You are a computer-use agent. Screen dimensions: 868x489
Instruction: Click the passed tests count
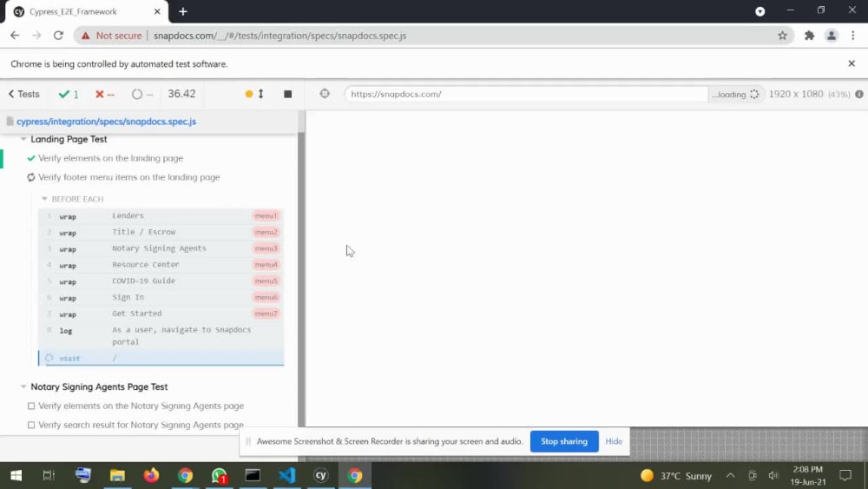pos(69,94)
